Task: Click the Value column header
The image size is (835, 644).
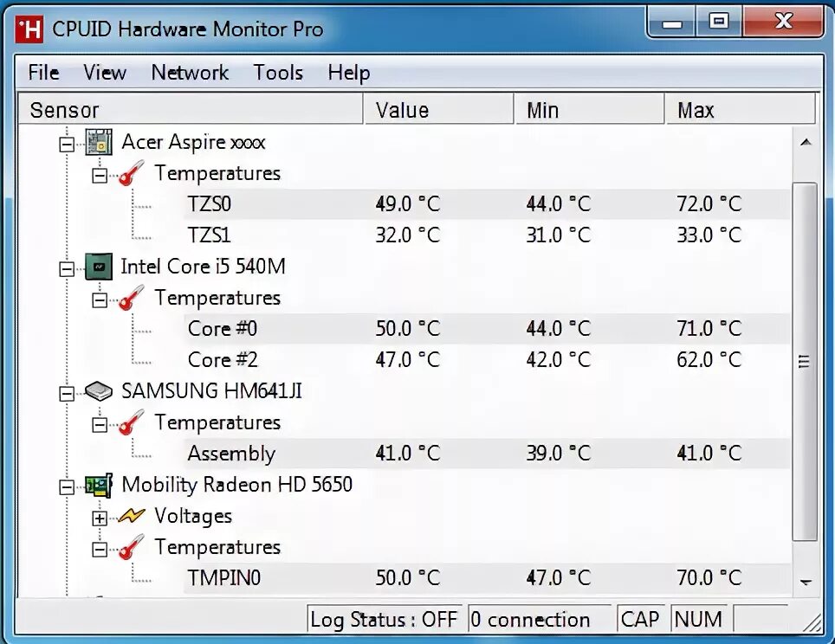Action: point(438,110)
